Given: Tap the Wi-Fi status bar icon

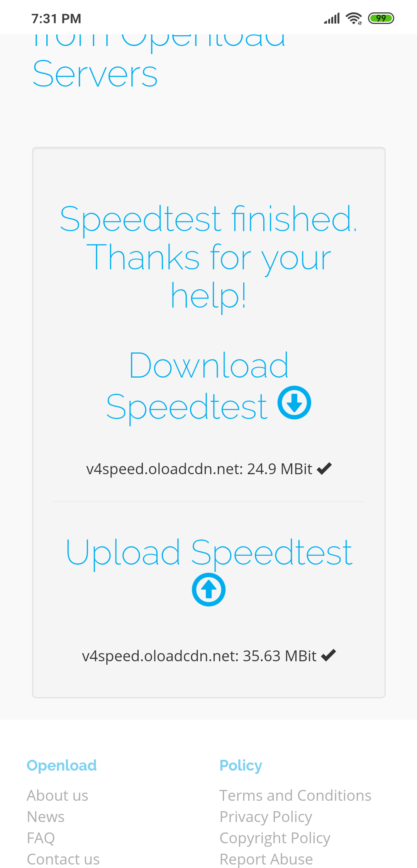Looking at the screenshot, I should [354, 18].
